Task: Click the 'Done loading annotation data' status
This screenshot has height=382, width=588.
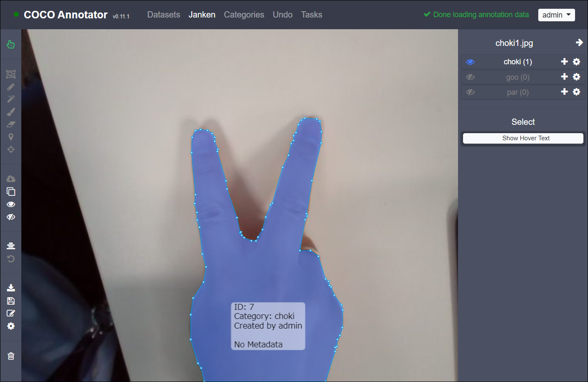Action: coord(476,15)
